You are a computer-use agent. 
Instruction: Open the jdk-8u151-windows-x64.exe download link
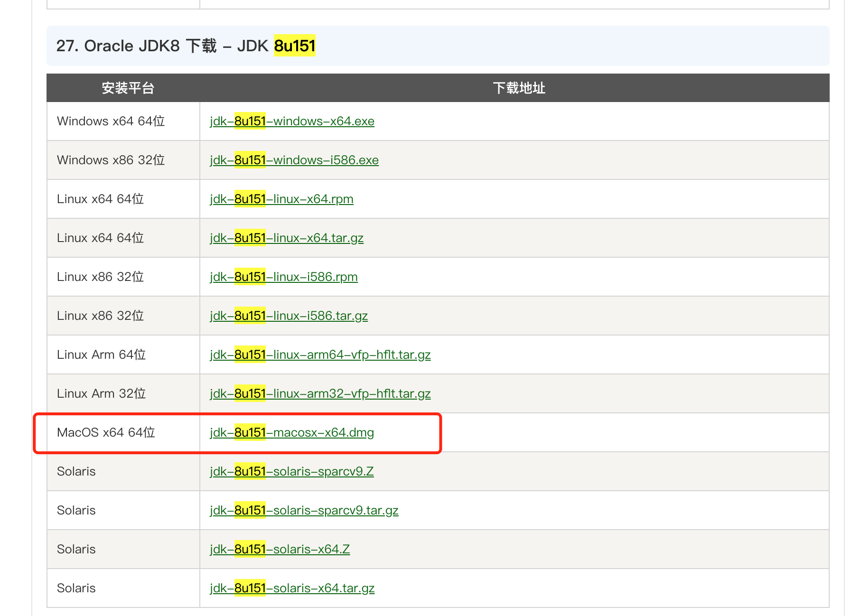[292, 121]
